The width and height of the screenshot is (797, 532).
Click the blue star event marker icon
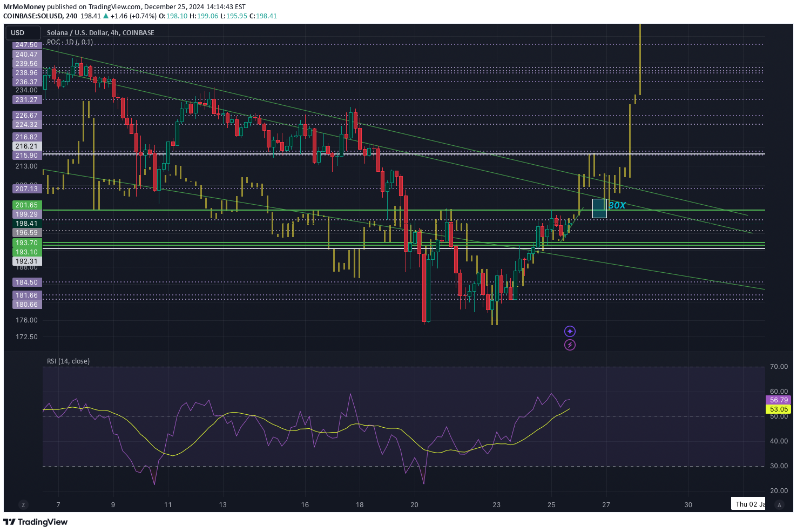570,331
